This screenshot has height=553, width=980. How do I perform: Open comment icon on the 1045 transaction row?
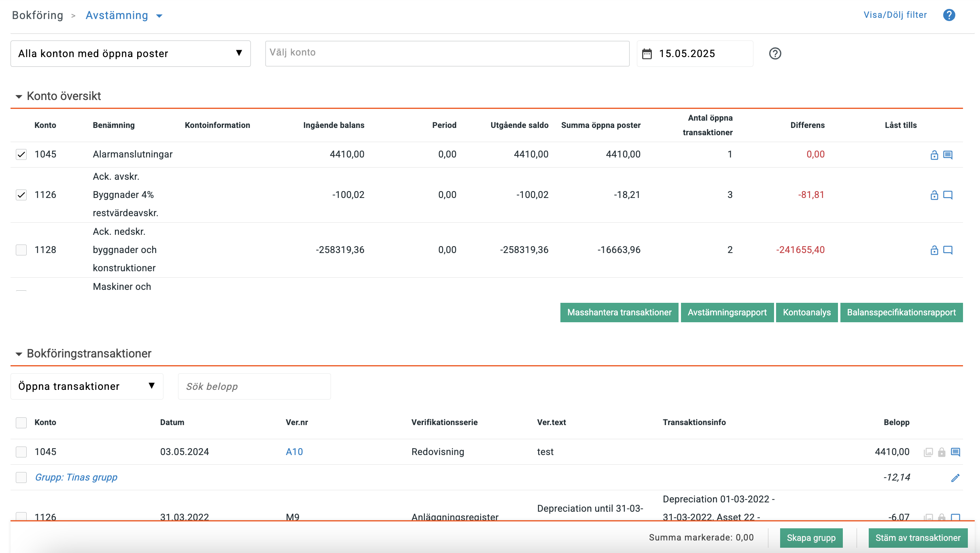pos(955,452)
